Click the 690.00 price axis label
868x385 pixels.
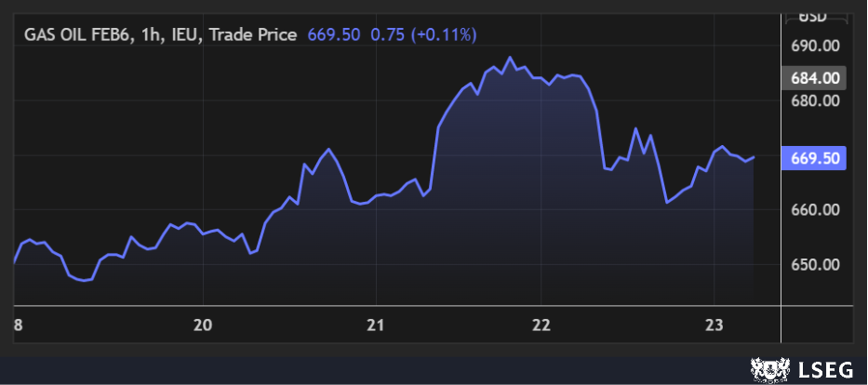[816, 46]
